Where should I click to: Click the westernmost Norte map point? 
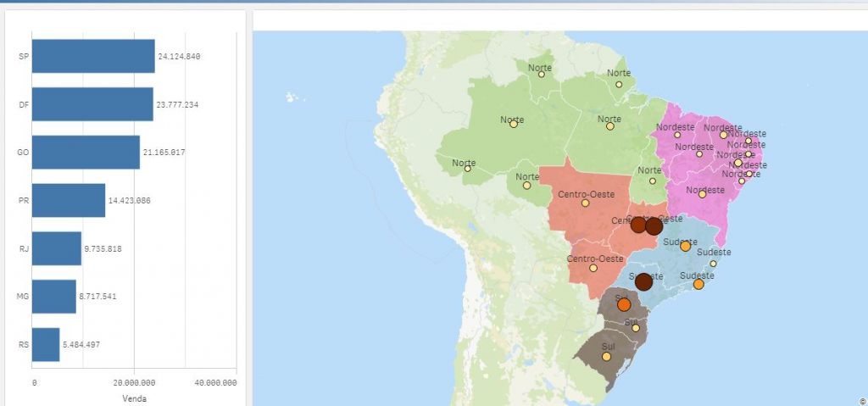click(x=468, y=169)
